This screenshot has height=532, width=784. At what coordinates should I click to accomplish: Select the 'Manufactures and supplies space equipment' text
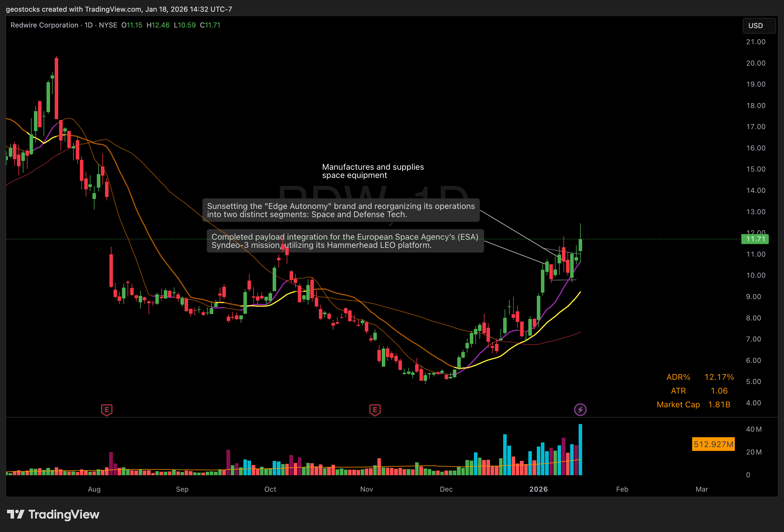point(372,171)
